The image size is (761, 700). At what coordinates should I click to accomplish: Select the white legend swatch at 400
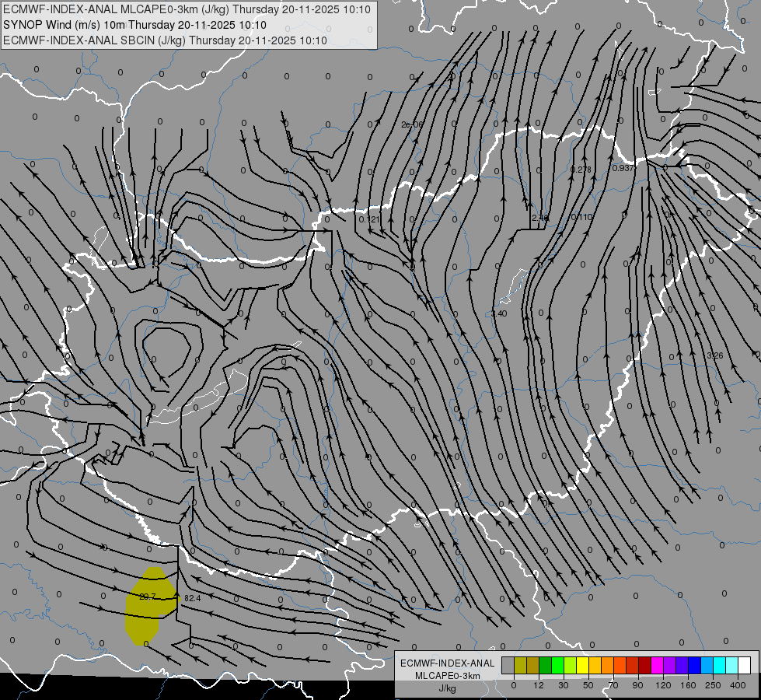pyautogui.click(x=745, y=665)
